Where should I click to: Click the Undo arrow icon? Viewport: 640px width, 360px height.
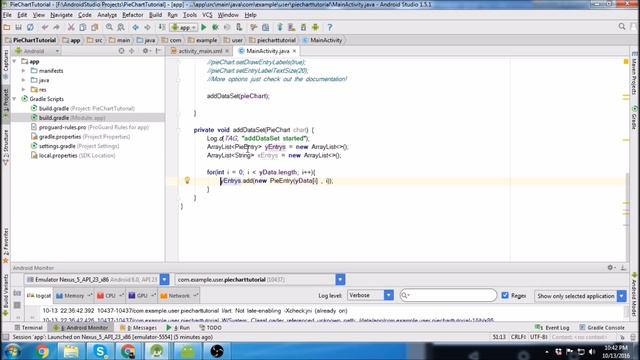(x=45, y=27)
